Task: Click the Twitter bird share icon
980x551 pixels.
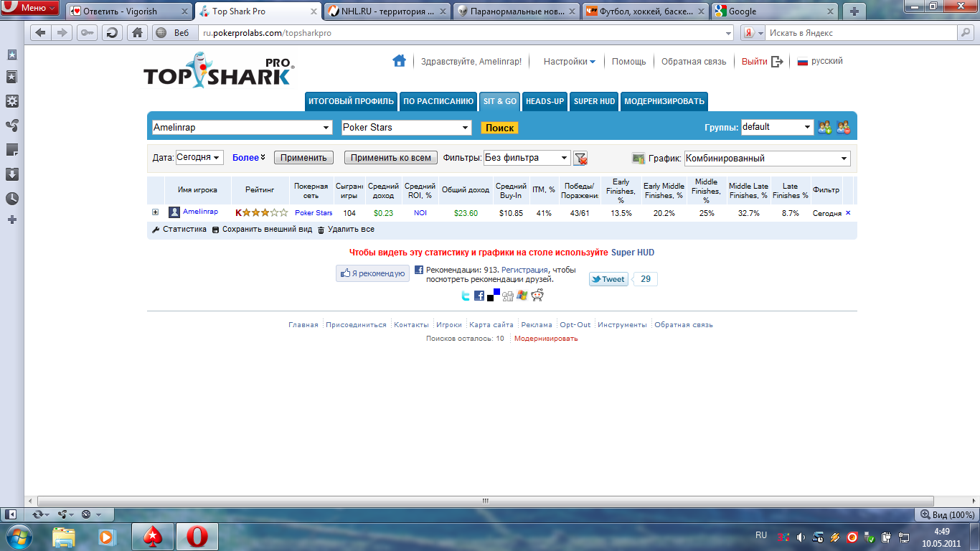Action: click(x=465, y=296)
